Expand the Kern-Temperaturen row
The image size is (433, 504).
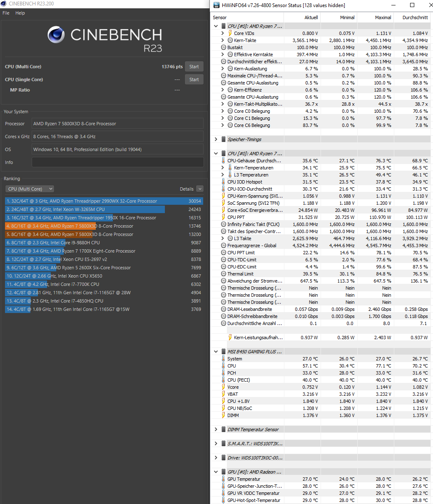click(x=223, y=168)
